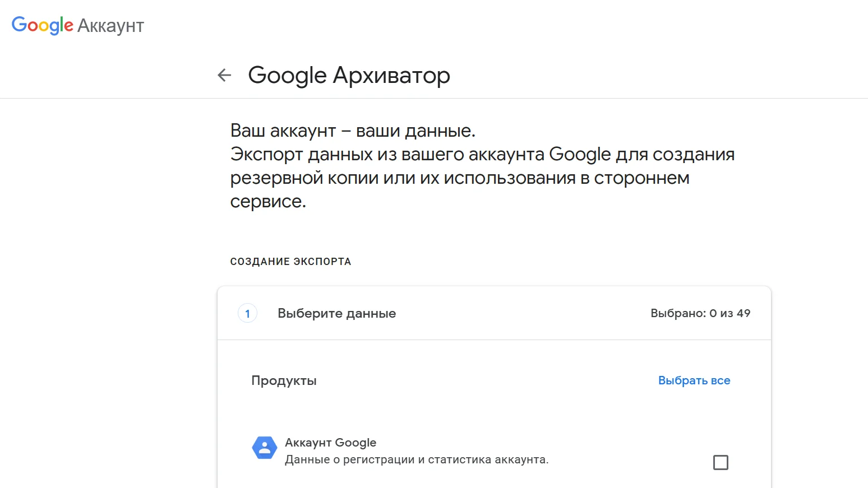Click the line starting with Экспорт данных

[x=482, y=154]
